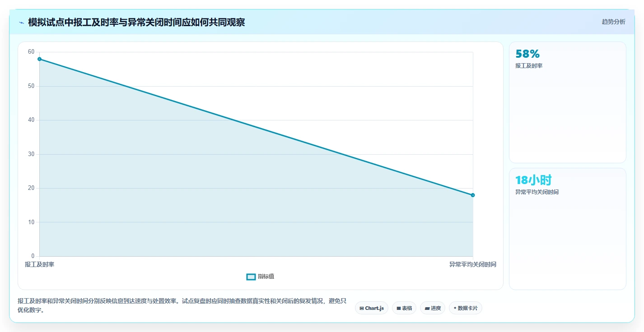Click the 进度 tag
Viewport: 644px width, 332px height.
pyautogui.click(x=433, y=308)
